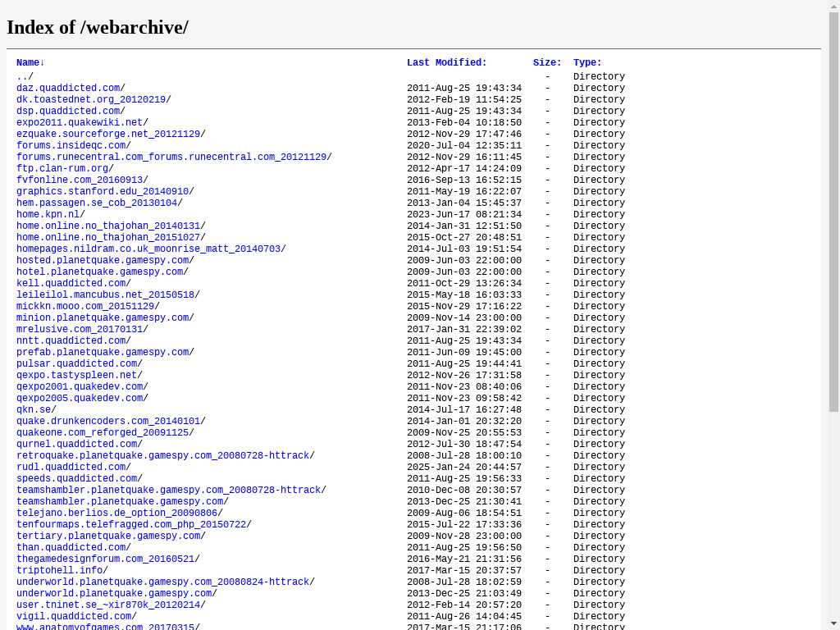
Task: Open home.online.no_thajohan_20151027 directory
Action: coord(108,238)
